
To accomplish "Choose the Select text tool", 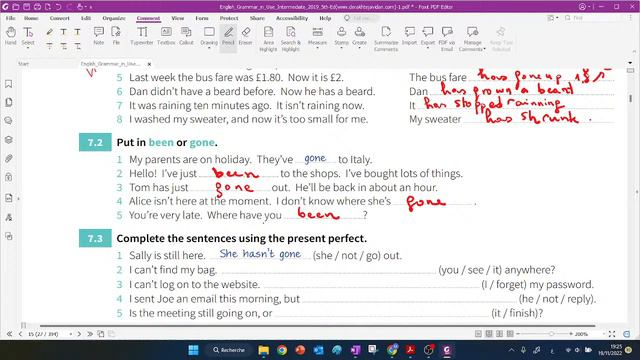I will pos(28,36).
